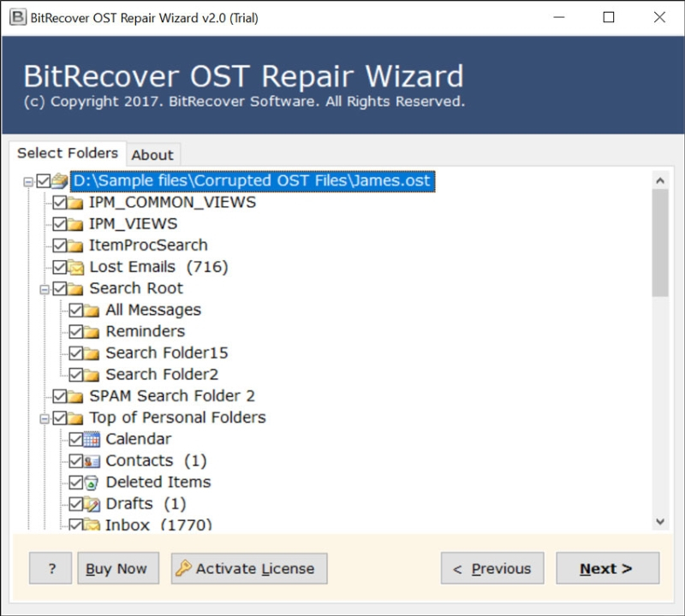Collapse the Top of Personal Folders node
The image size is (685, 616).
[45, 419]
